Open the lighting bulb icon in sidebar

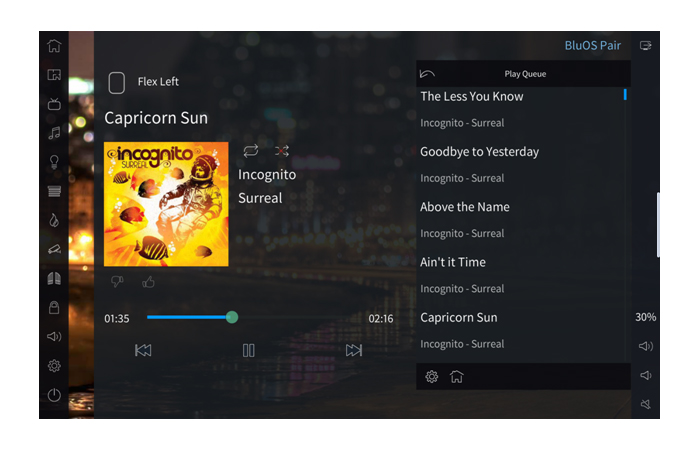(54, 162)
